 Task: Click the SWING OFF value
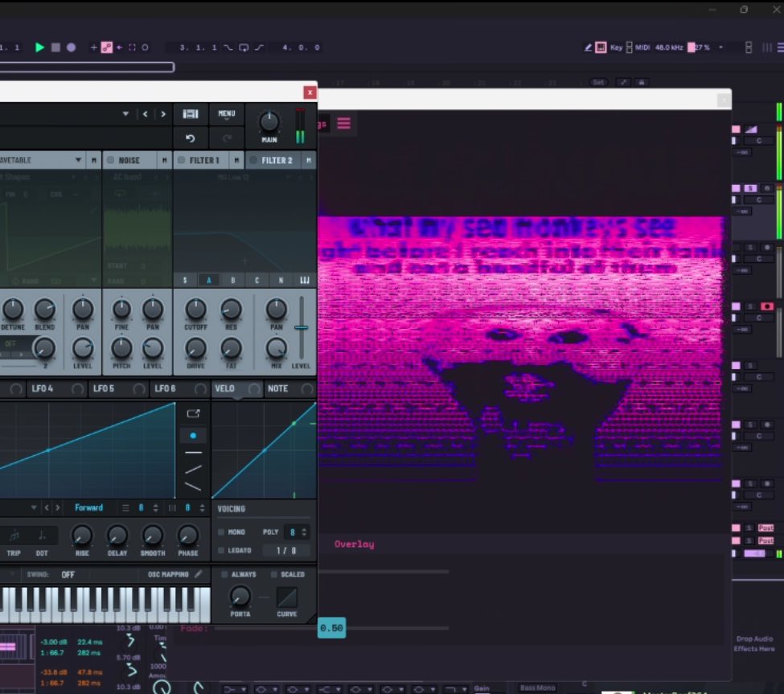tap(68, 574)
